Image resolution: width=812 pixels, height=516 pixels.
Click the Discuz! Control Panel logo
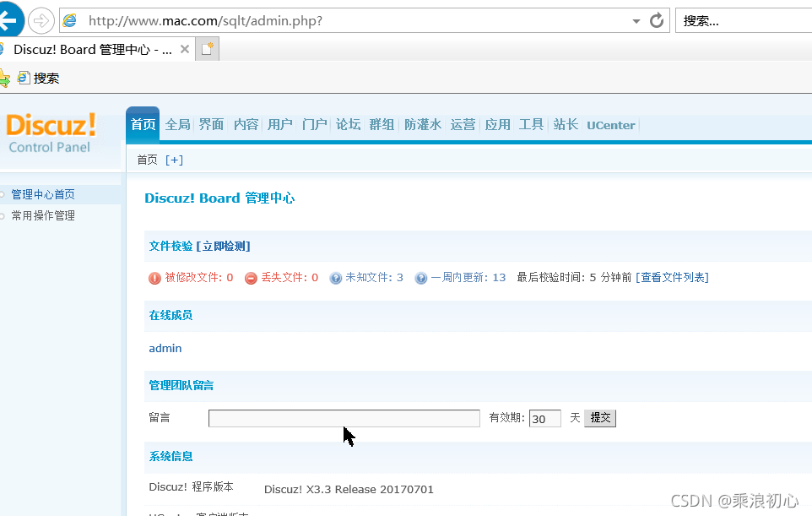pyautogui.click(x=51, y=133)
